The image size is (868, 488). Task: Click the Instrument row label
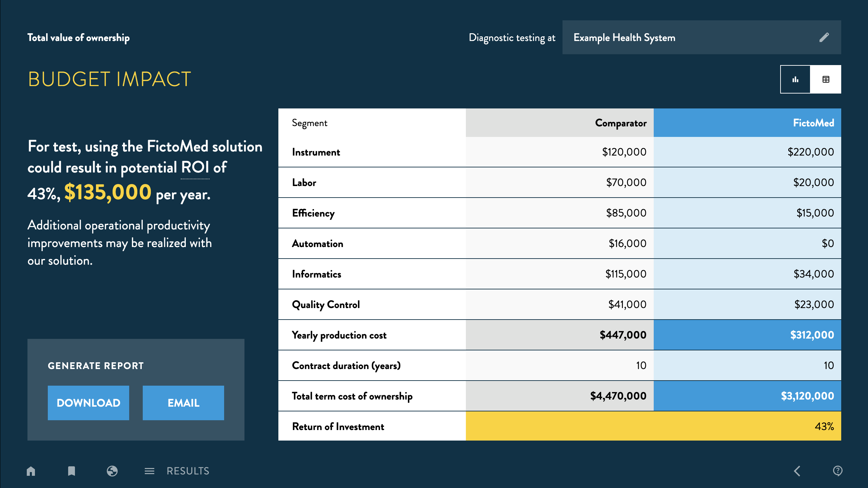[316, 152]
